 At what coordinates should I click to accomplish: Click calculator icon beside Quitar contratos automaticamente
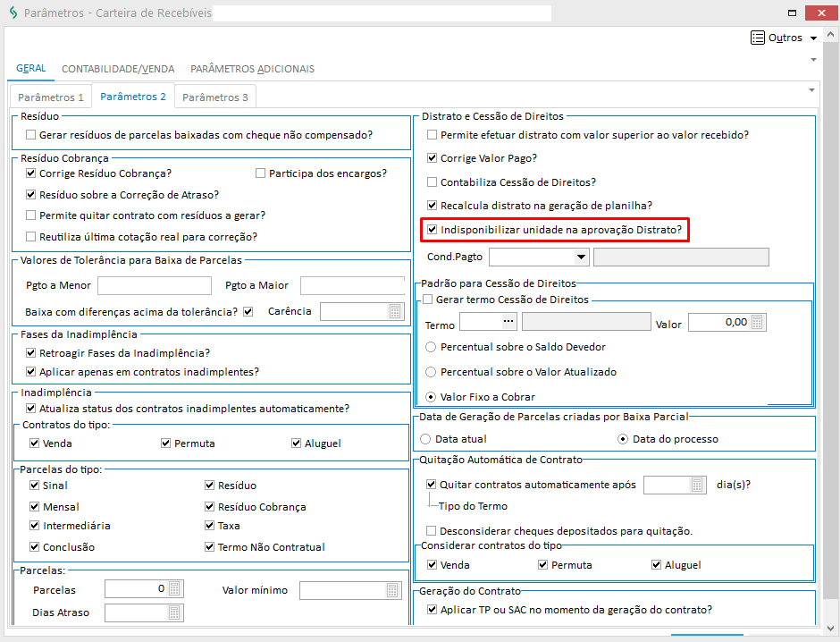click(x=698, y=485)
